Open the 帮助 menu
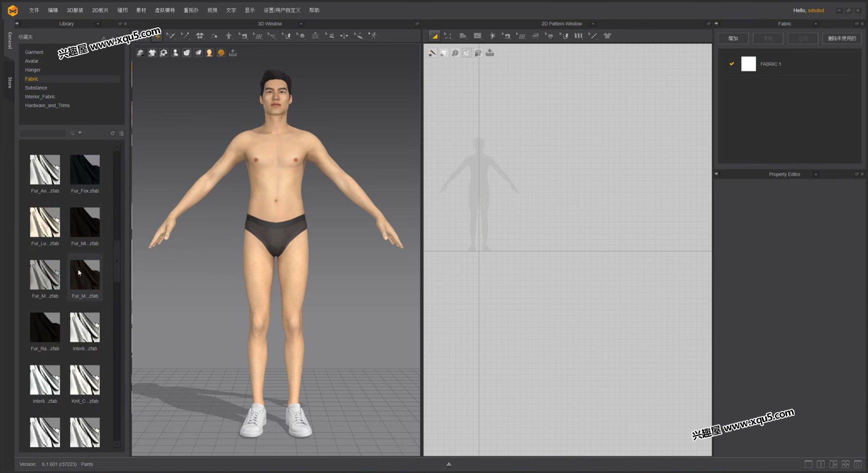This screenshot has height=473, width=868. tap(314, 10)
